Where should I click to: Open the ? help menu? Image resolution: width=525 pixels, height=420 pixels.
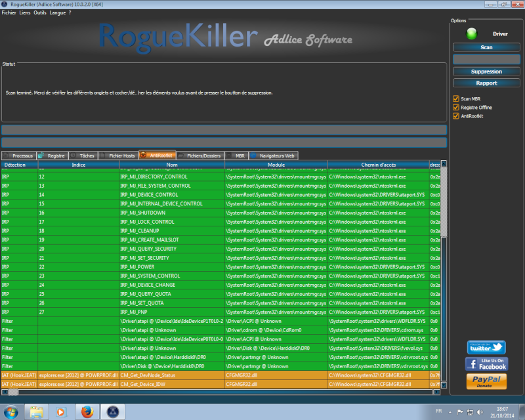[x=70, y=12]
